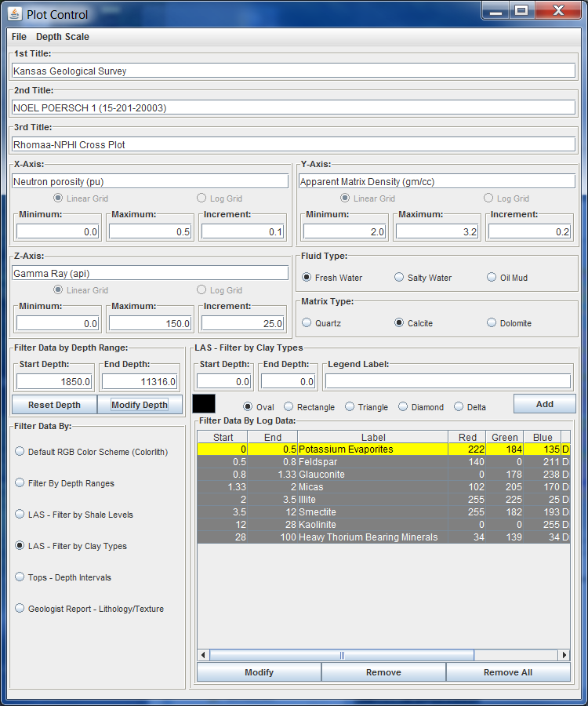Open the File menu
This screenshot has height=706, width=588.
tap(19, 37)
